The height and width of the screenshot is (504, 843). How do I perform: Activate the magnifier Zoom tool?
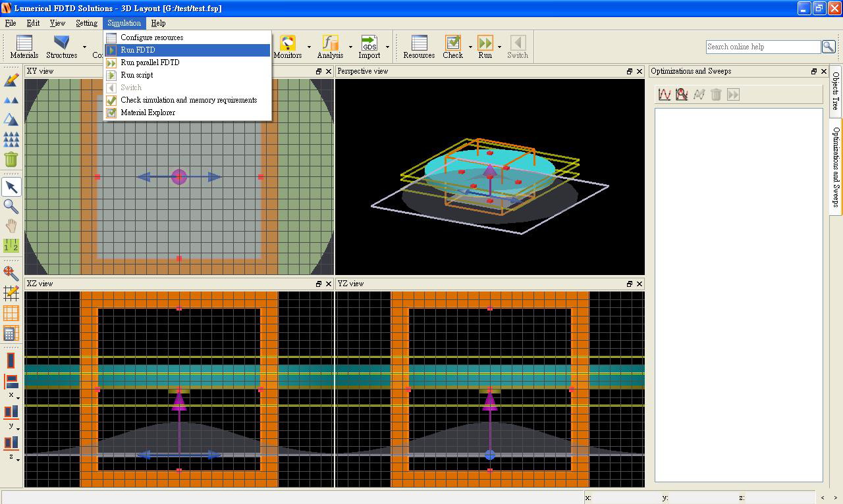click(x=11, y=207)
